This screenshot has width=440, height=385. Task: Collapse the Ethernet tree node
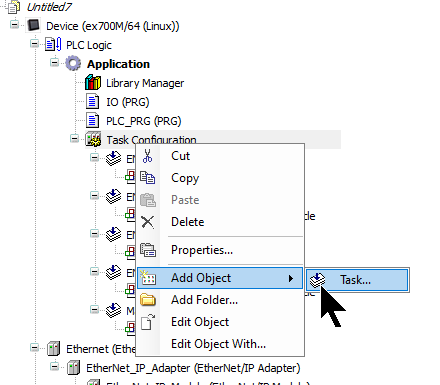[34, 347]
